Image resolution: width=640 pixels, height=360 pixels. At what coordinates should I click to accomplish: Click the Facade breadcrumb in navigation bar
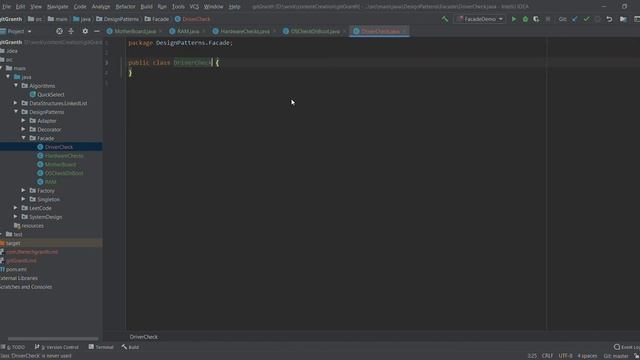157,19
